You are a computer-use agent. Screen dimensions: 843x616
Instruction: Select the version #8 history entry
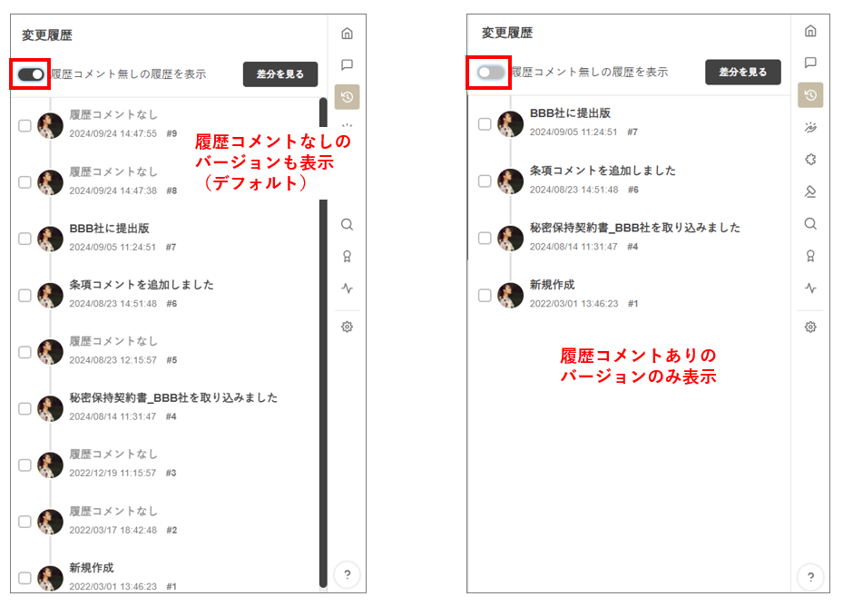(113, 181)
